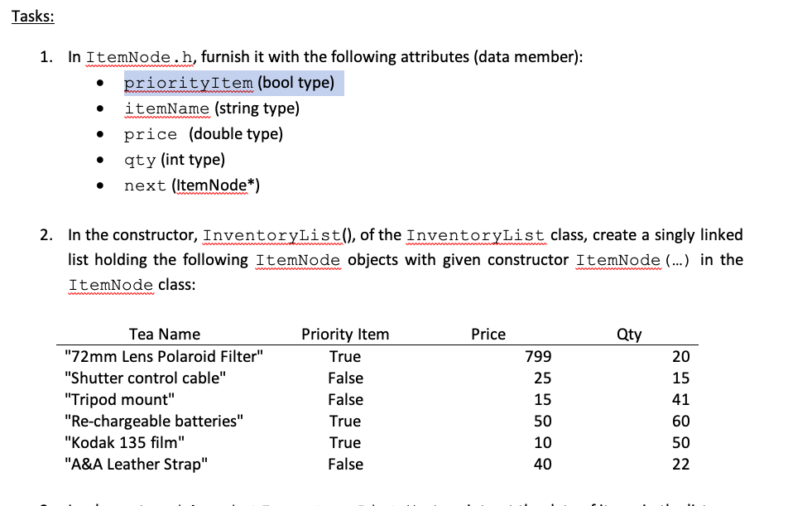Click the Qty column header
The height and width of the screenshot is (506, 812).
(x=629, y=334)
